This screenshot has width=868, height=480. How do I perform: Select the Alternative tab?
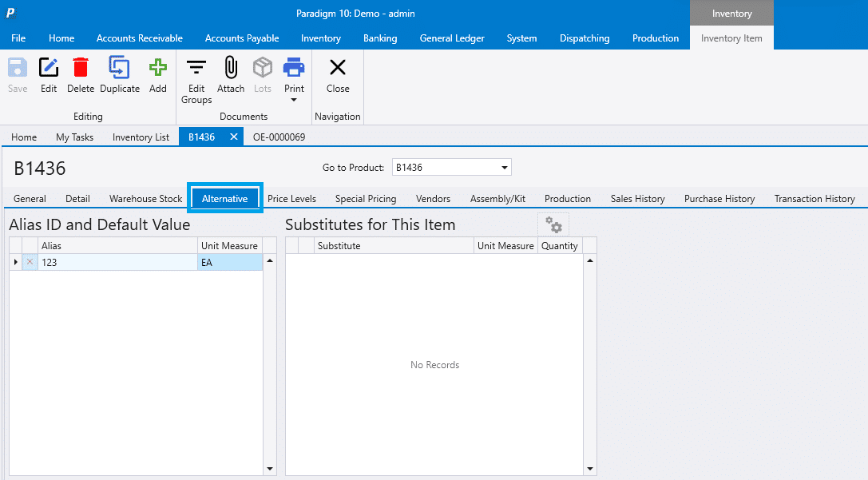coord(224,199)
